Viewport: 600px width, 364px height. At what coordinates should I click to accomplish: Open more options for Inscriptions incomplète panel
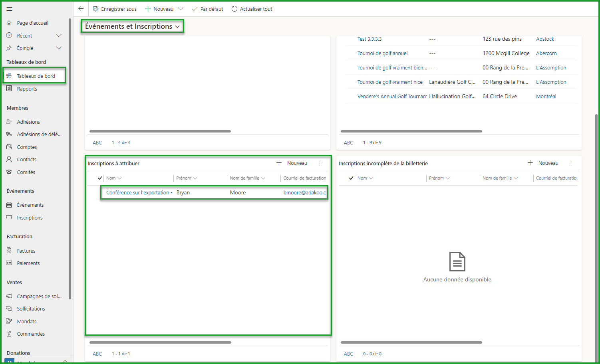[x=571, y=164]
